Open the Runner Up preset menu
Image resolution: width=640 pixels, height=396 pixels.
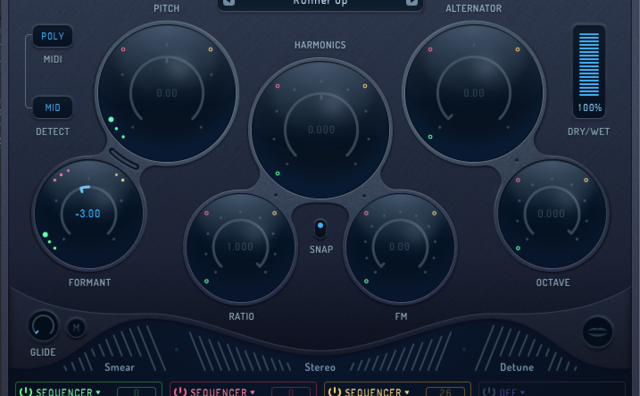coord(320,3)
